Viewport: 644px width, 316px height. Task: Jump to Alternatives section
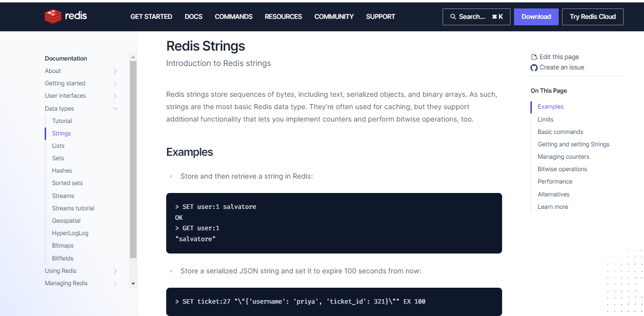tap(554, 194)
